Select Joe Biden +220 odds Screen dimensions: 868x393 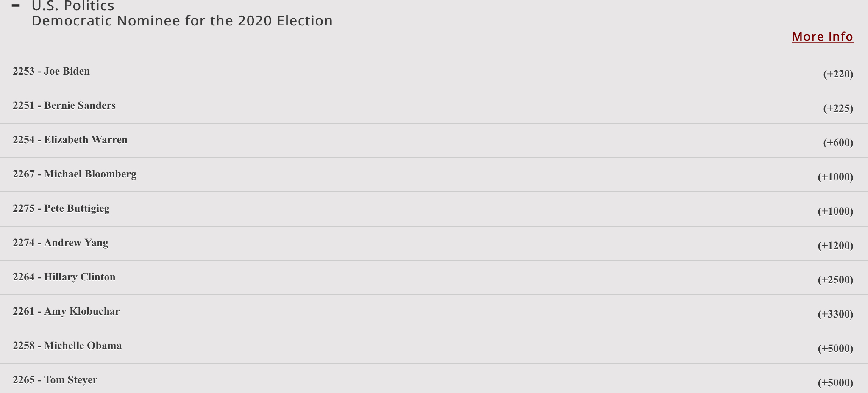838,74
